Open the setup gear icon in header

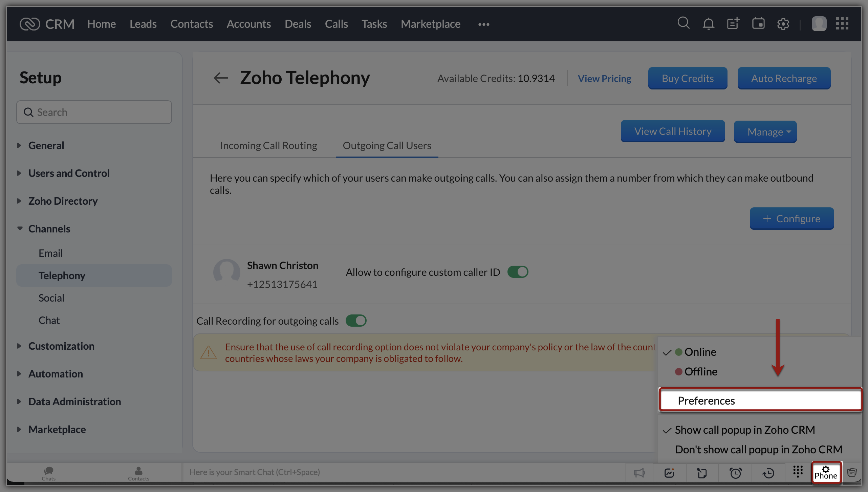[x=783, y=24]
